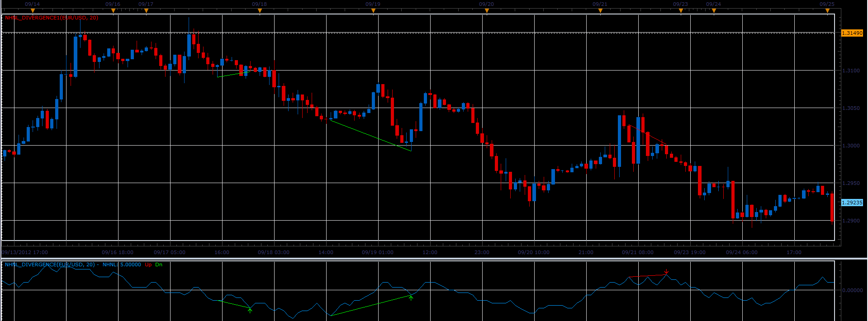
Task: Click the 09/14 day marker triangle
Action: point(33,11)
